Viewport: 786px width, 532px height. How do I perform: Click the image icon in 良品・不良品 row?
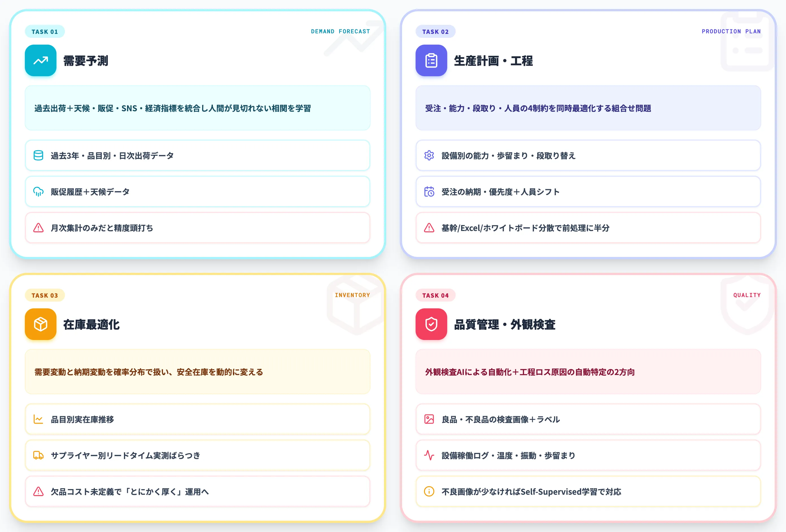click(x=429, y=419)
